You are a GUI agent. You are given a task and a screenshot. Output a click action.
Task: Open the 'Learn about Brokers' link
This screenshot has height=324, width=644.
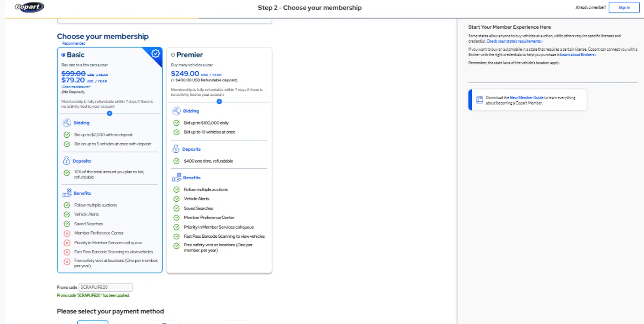click(x=578, y=55)
